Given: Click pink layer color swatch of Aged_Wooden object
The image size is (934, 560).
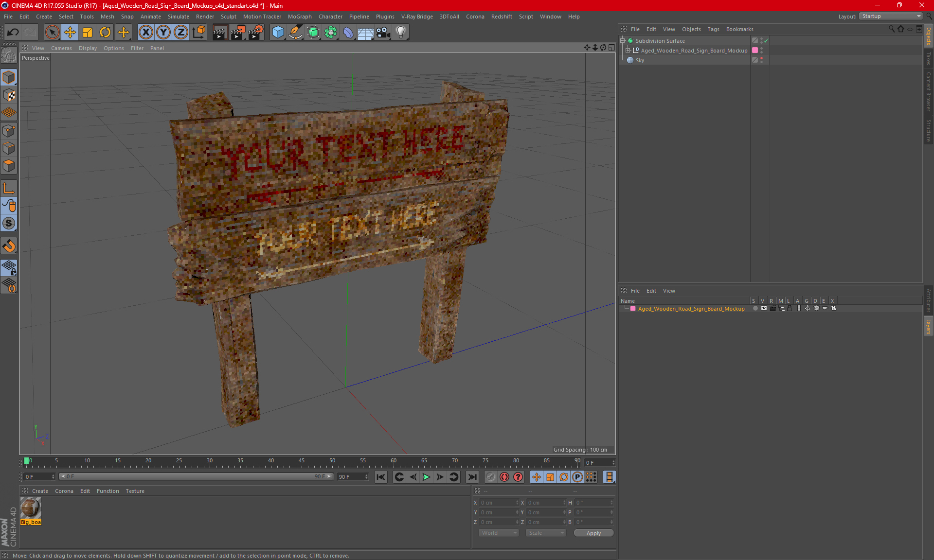Looking at the screenshot, I should [x=755, y=50].
